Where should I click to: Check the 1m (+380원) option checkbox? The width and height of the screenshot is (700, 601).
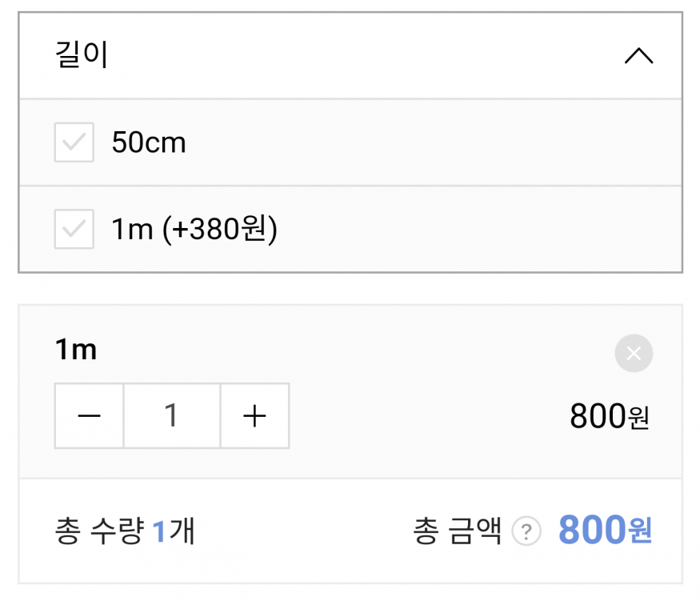coord(74,229)
